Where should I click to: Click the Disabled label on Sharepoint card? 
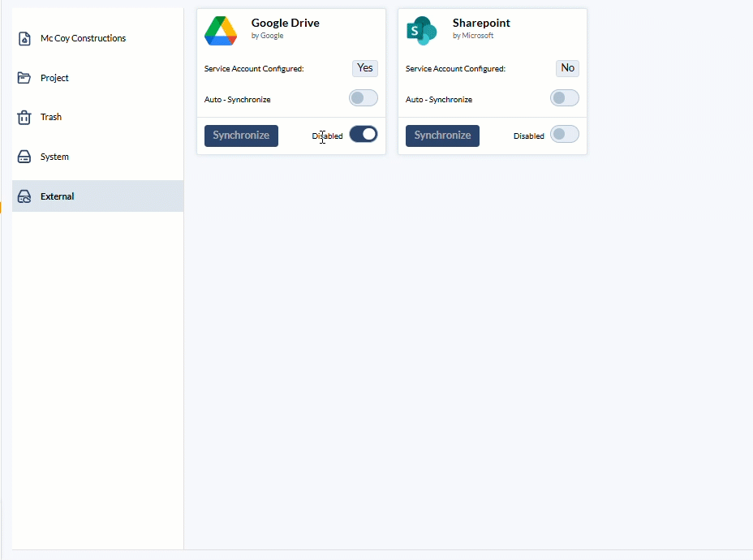point(529,136)
